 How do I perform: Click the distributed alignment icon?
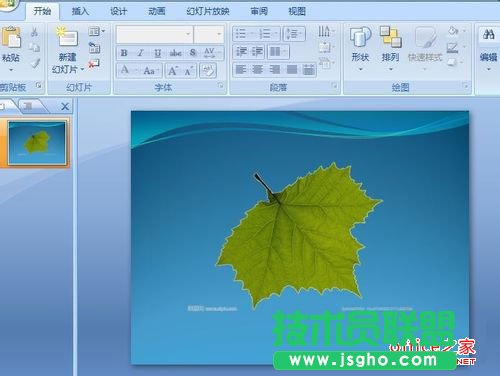coord(309,70)
